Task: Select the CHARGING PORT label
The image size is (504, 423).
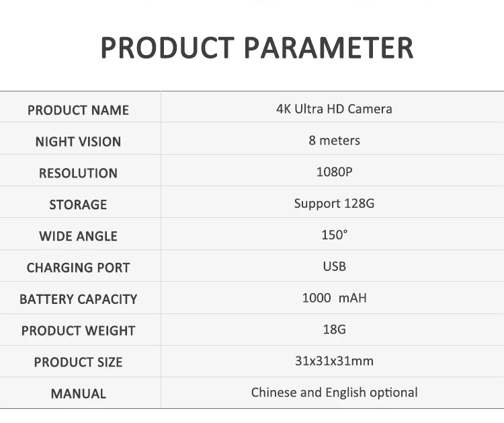Action: point(78,268)
